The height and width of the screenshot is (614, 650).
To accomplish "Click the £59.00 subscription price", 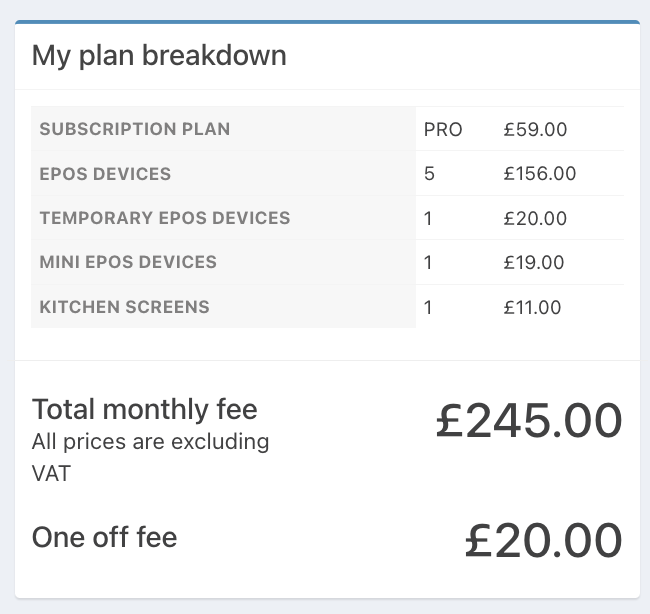I will (535, 129).
